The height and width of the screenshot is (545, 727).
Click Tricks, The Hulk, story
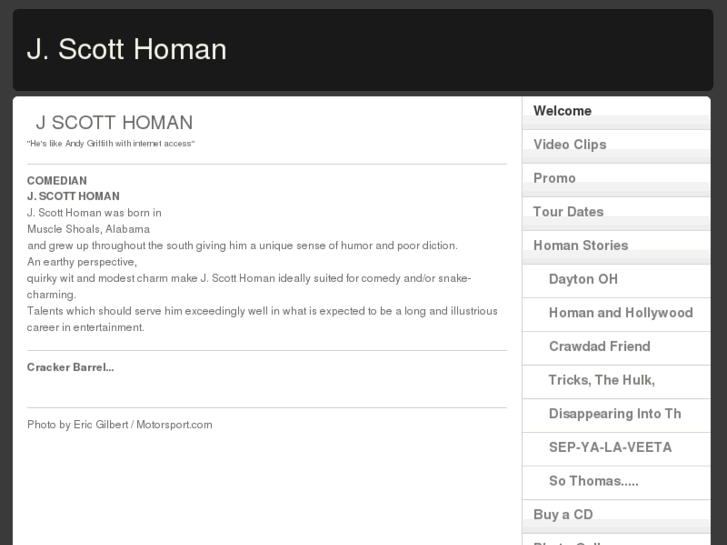click(601, 380)
